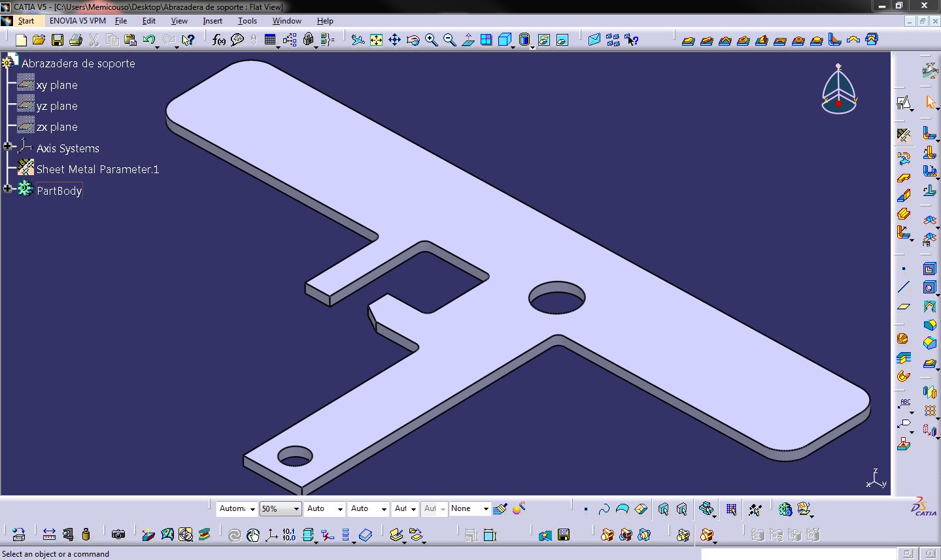Click the camera Capture icon

pos(118,535)
